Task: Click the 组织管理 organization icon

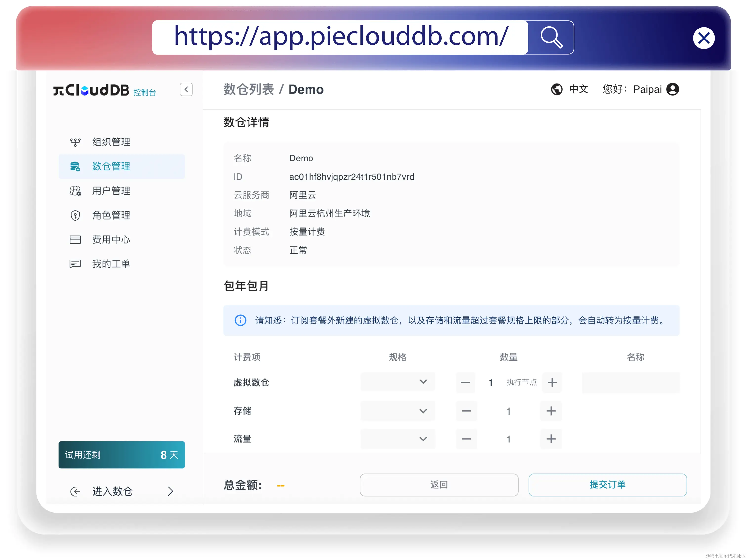Action: [x=75, y=142]
